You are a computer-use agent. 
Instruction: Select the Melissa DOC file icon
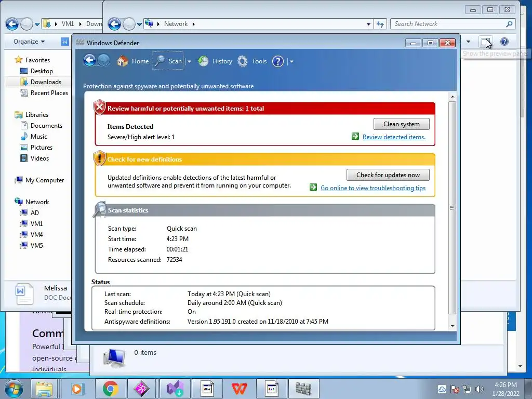pos(24,294)
